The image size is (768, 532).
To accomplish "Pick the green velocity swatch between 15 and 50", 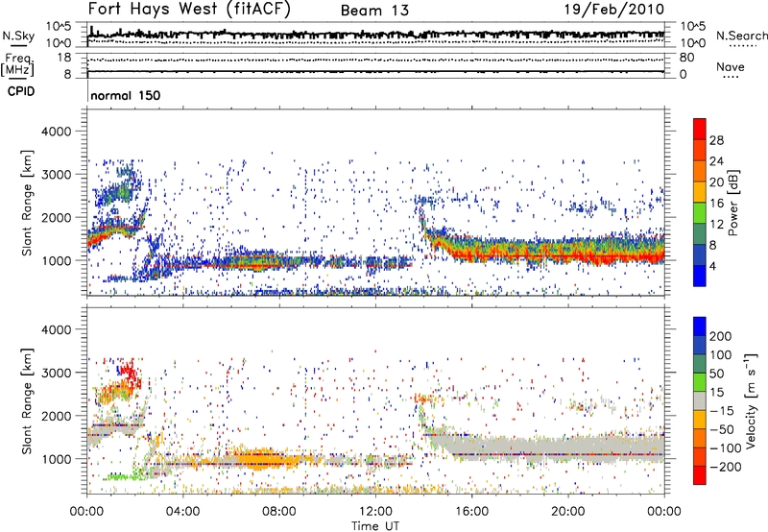I will (700, 383).
